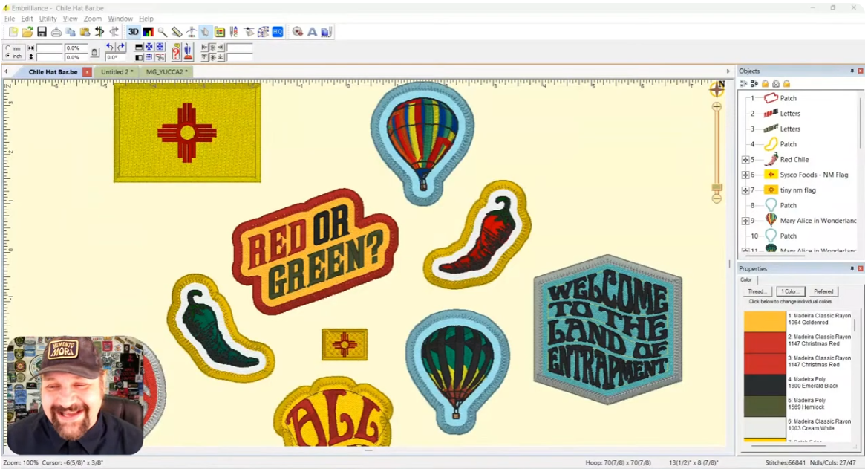The width and height of the screenshot is (868, 469).
Task: Click the Lettering 'A' tool icon
Action: coord(312,32)
